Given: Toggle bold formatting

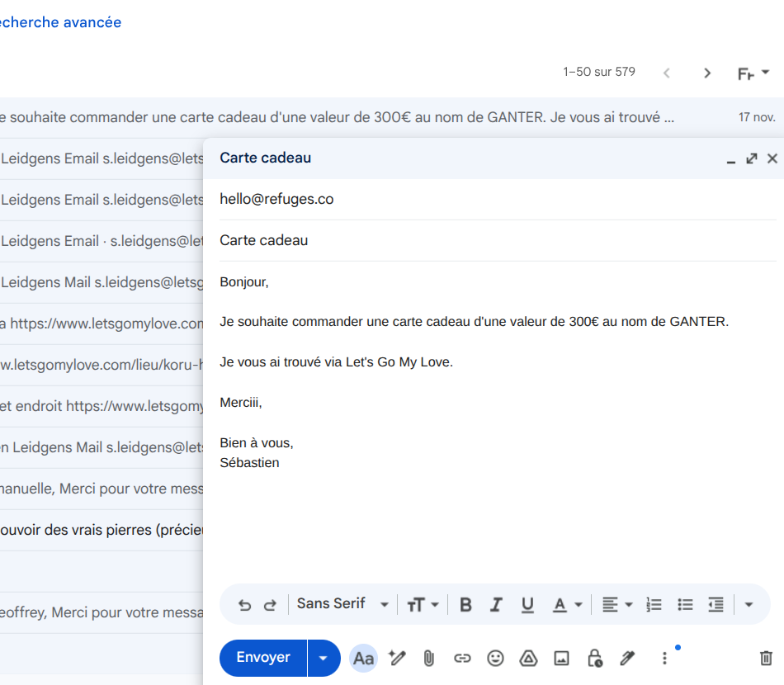Looking at the screenshot, I should click(465, 605).
